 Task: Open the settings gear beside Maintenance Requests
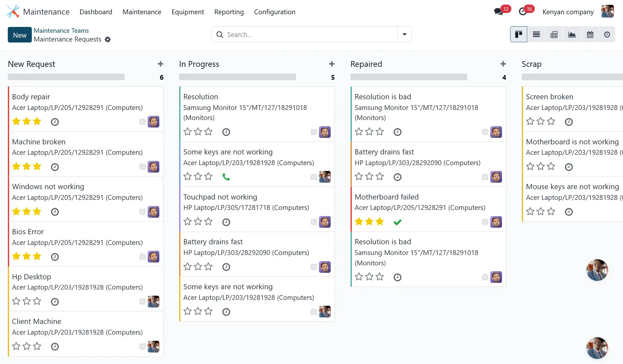pyautogui.click(x=108, y=39)
